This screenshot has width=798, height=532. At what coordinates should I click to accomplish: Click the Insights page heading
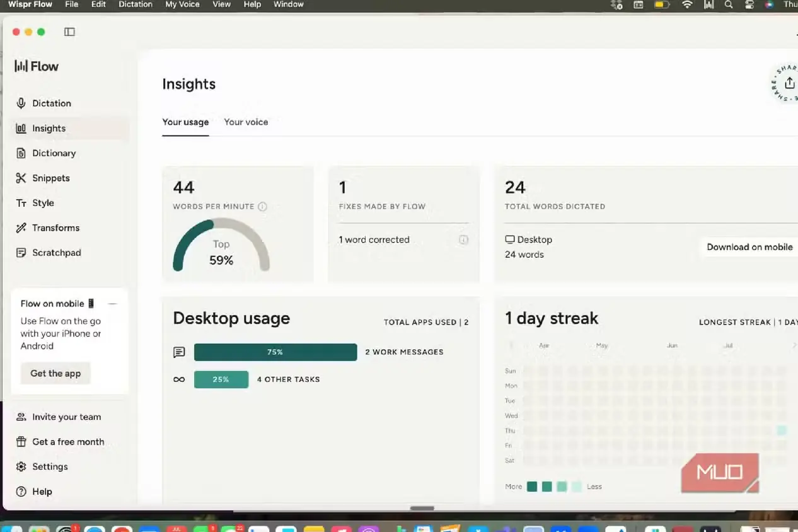pos(189,84)
